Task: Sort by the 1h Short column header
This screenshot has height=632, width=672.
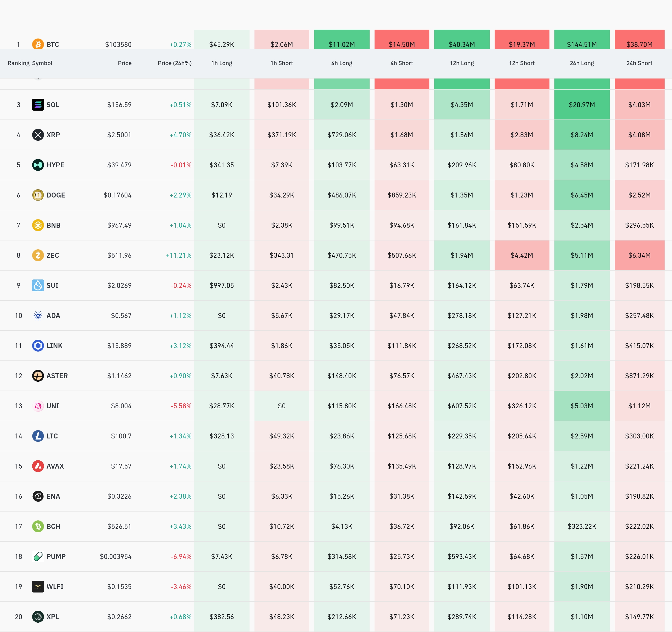Action: [282, 63]
